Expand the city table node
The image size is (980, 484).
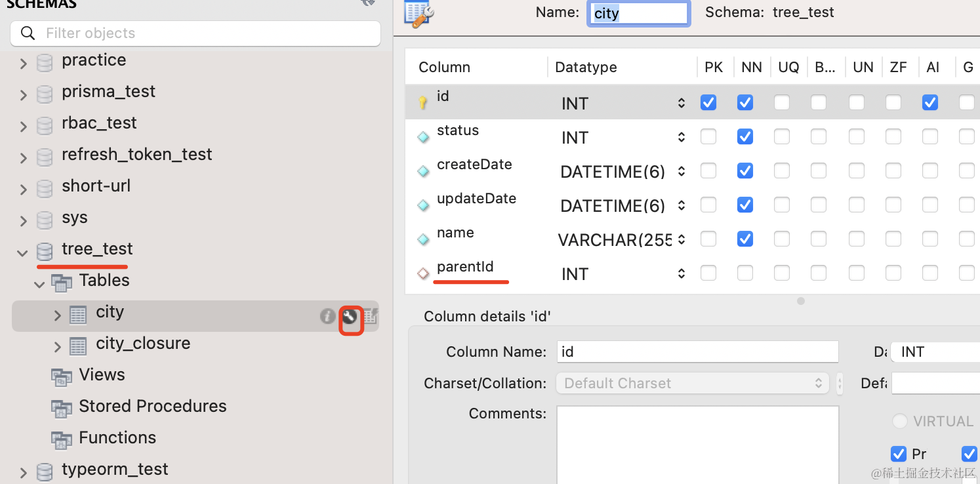point(58,315)
